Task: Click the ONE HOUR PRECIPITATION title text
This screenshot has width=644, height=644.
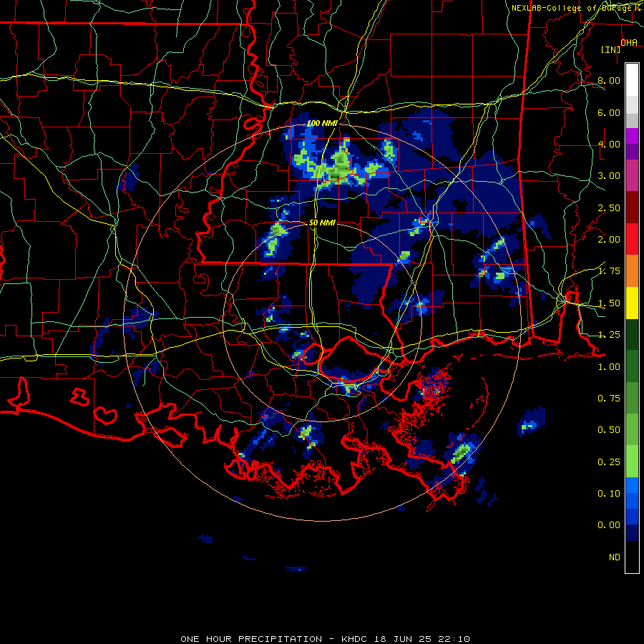Action: pos(251,639)
